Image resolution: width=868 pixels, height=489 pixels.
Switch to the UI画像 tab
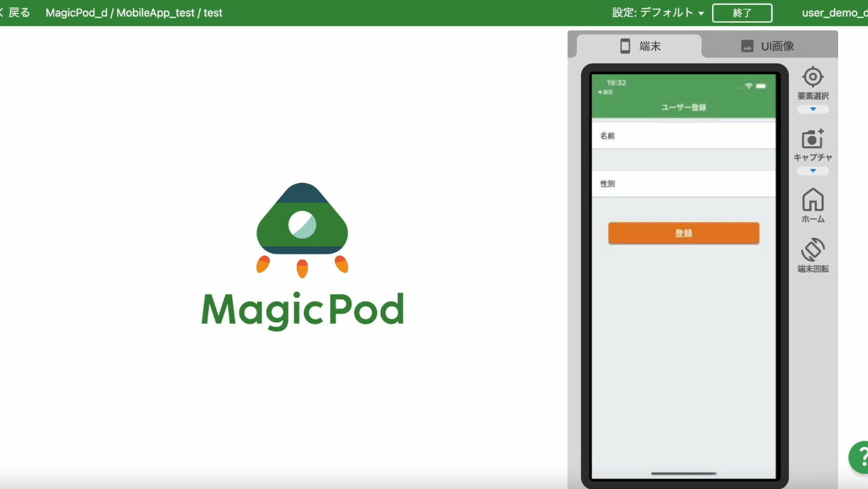(x=769, y=46)
